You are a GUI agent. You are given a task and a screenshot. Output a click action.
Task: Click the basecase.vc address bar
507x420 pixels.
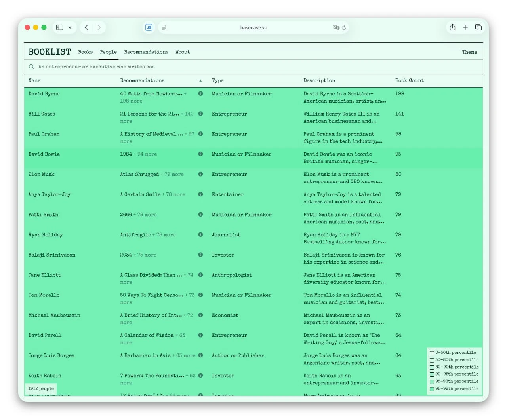pyautogui.click(x=253, y=27)
